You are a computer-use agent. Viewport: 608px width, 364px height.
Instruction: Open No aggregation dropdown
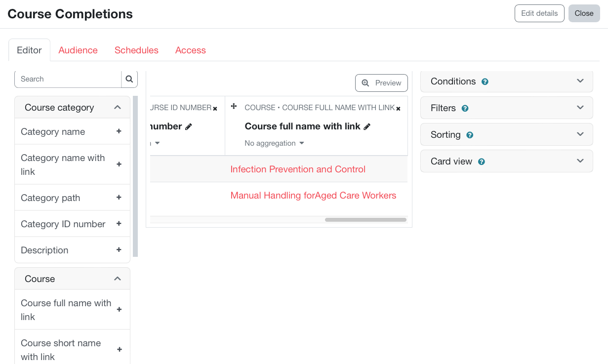point(275,143)
